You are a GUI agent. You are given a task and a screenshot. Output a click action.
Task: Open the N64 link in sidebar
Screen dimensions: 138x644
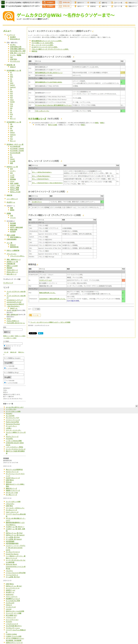coord(11,77)
